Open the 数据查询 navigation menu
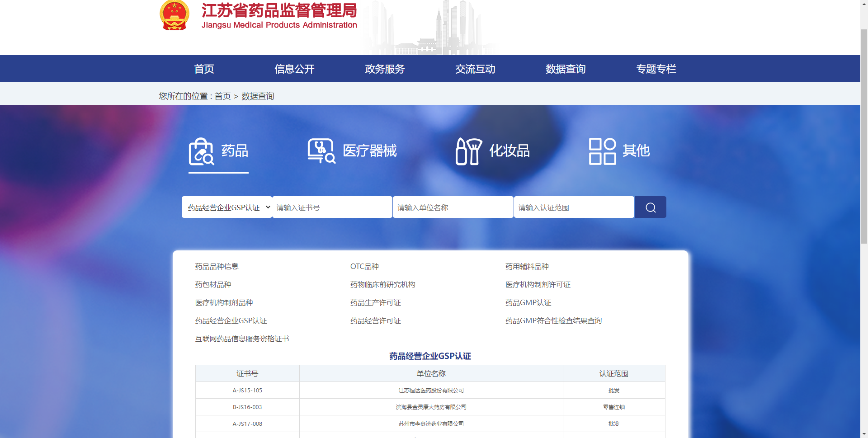868x438 pixels. click(565, 69)
